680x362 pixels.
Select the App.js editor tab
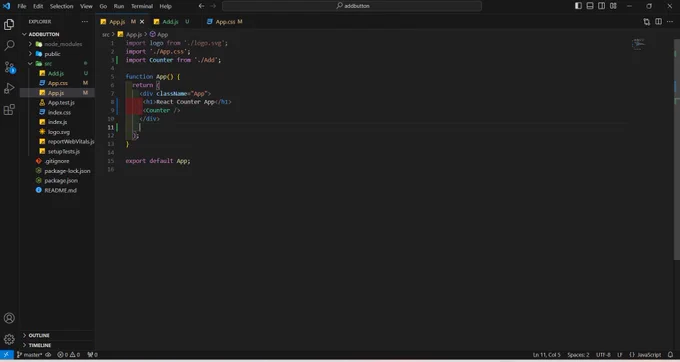point(117,22)
